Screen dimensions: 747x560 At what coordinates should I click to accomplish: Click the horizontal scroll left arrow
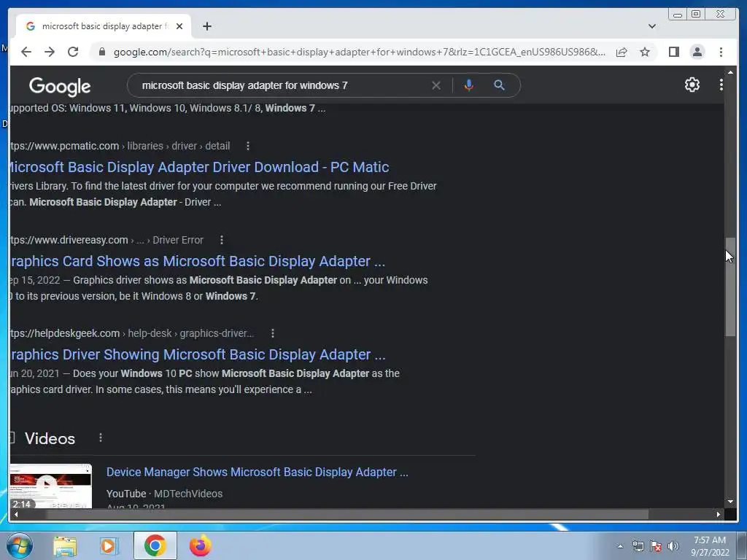tap(16, 514)
